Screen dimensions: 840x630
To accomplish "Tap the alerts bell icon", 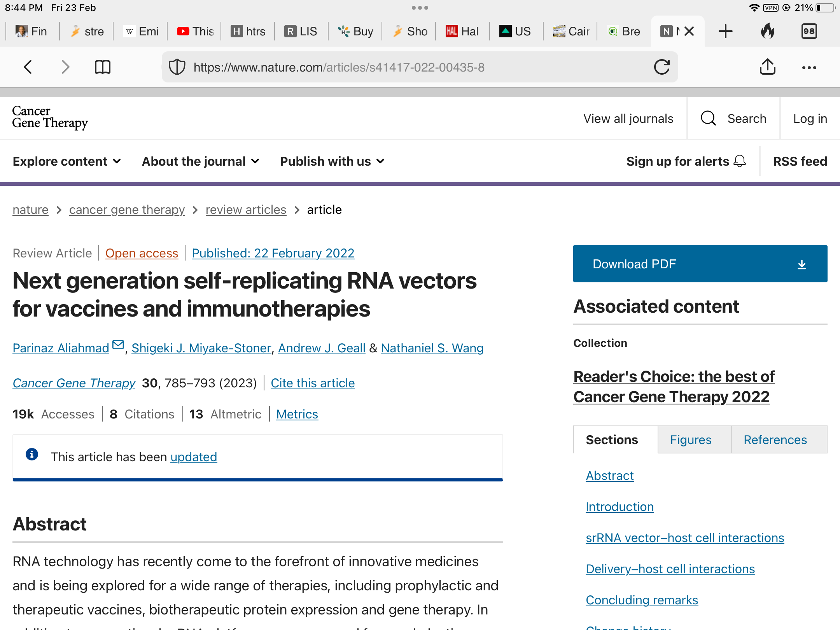I will click(740, 161).
